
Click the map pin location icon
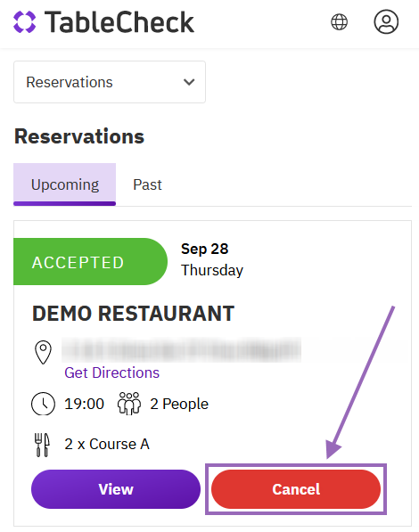point(43,352)
